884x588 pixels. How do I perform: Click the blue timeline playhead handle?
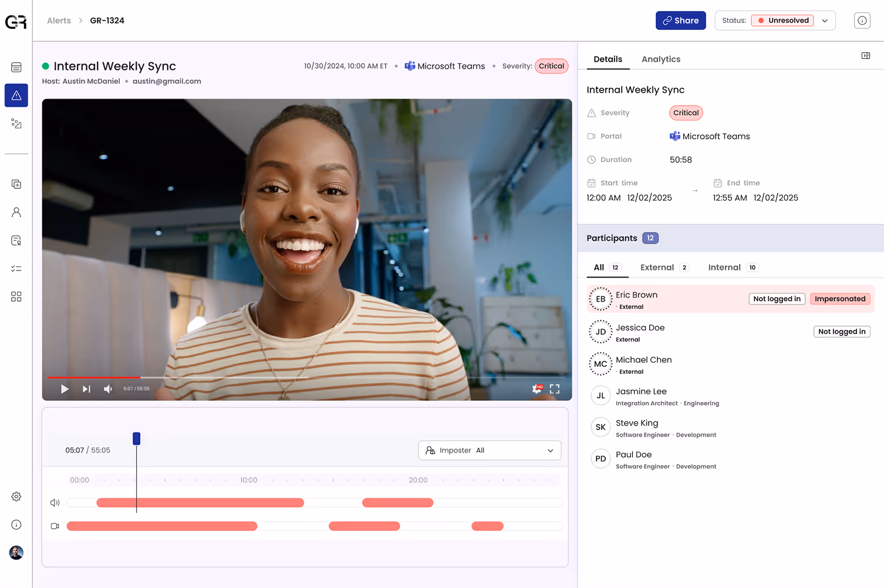pos(136,438)
